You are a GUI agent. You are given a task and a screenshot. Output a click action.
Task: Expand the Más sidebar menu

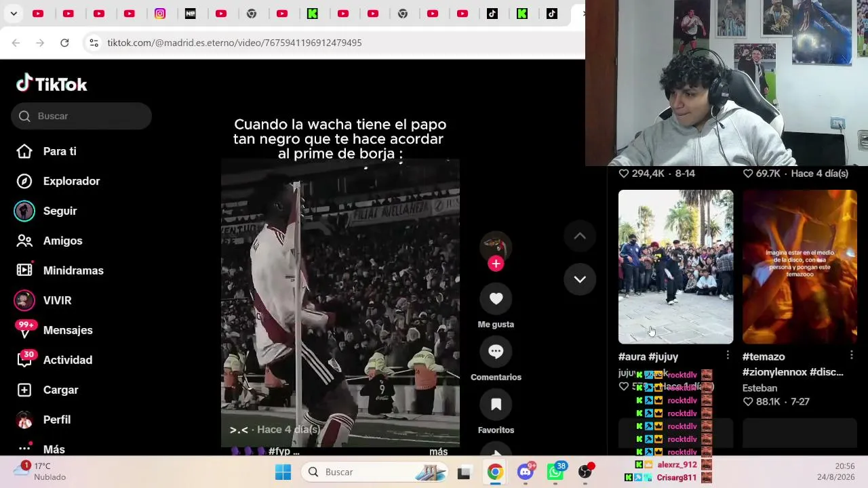click(54, 449)
